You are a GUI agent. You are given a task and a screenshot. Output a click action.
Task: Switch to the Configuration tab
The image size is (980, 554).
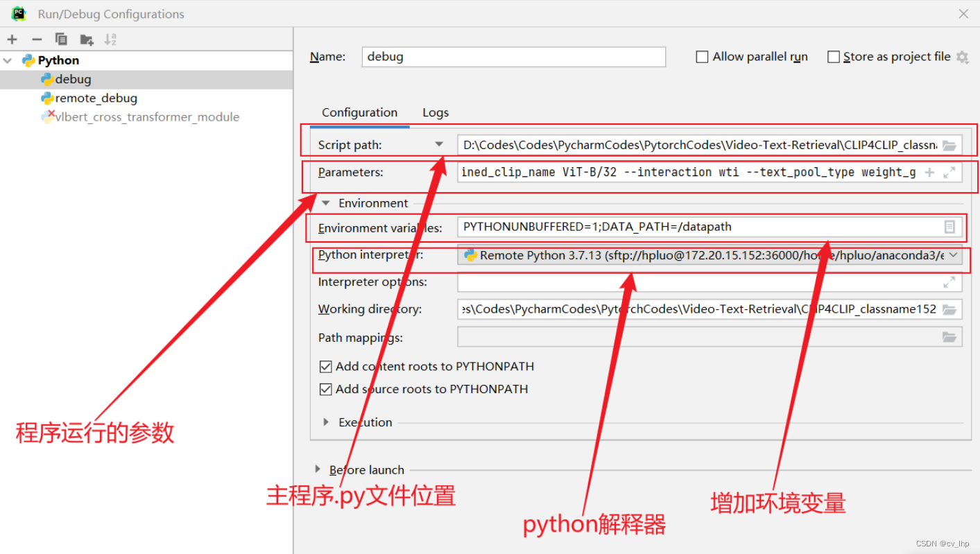359,112
